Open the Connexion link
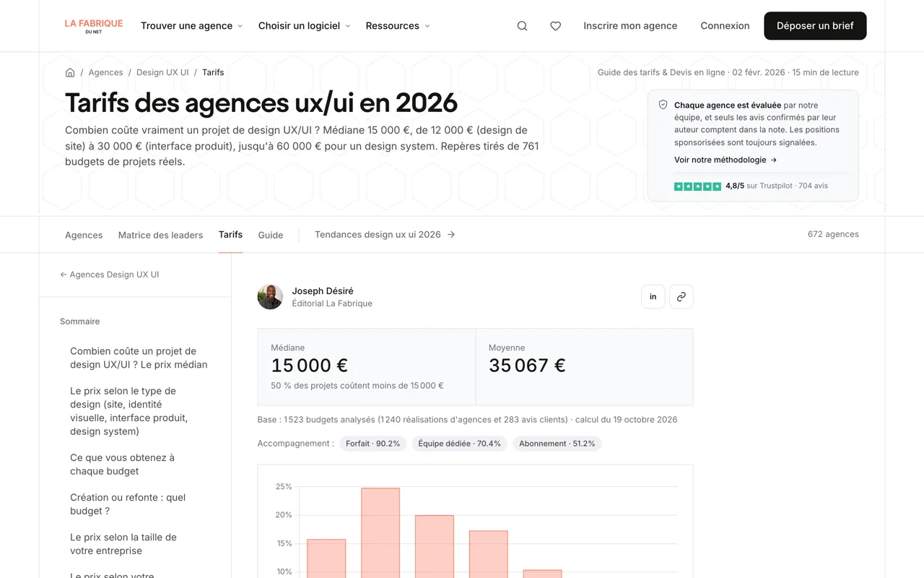The height and width of the screenshot is (578, 924). 725,26
